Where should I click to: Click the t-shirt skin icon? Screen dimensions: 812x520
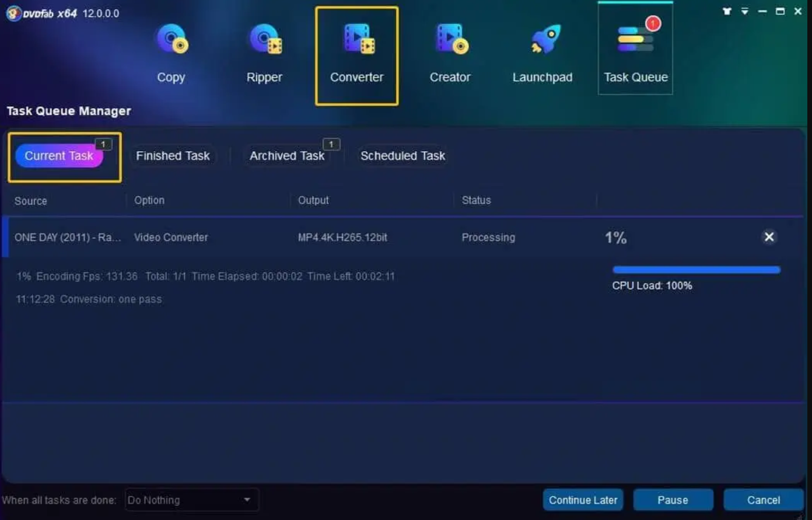pos(727,11)
